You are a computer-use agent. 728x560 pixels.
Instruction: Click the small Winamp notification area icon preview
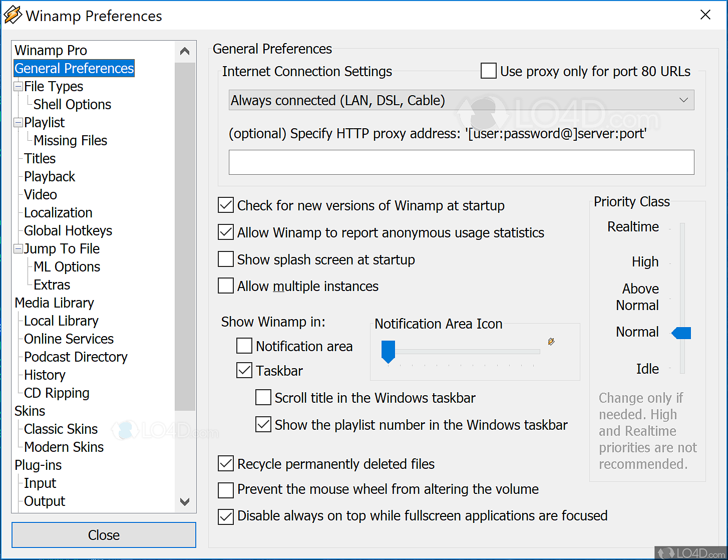551,342
